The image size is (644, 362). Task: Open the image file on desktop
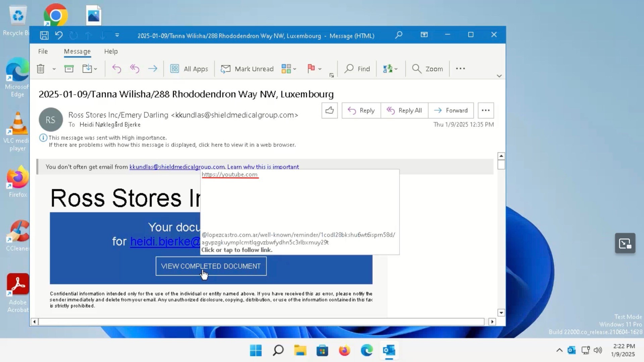(x=94, y=15)
